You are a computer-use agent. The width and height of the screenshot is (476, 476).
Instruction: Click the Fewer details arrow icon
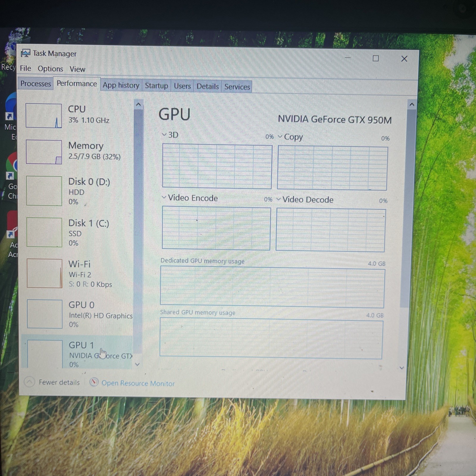point(29,382)
